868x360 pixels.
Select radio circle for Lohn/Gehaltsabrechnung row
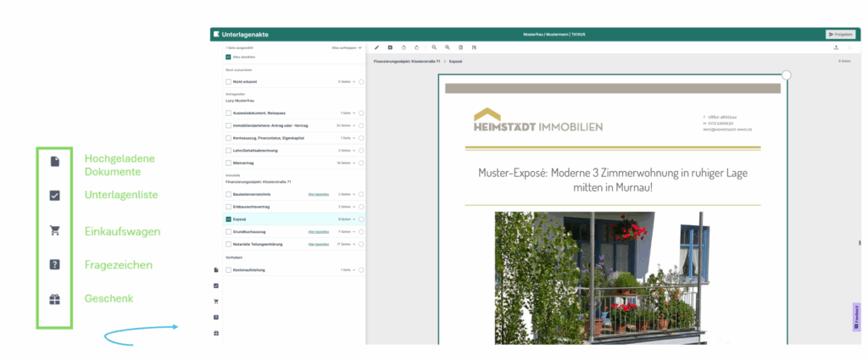(361, 150)
